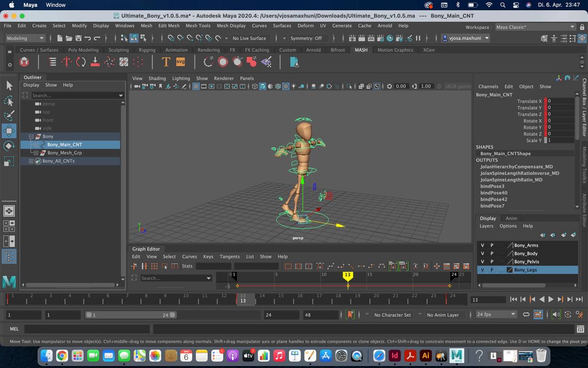
Task: Click the MASH network cube shelf icon
Action: [x=24, y=62]
